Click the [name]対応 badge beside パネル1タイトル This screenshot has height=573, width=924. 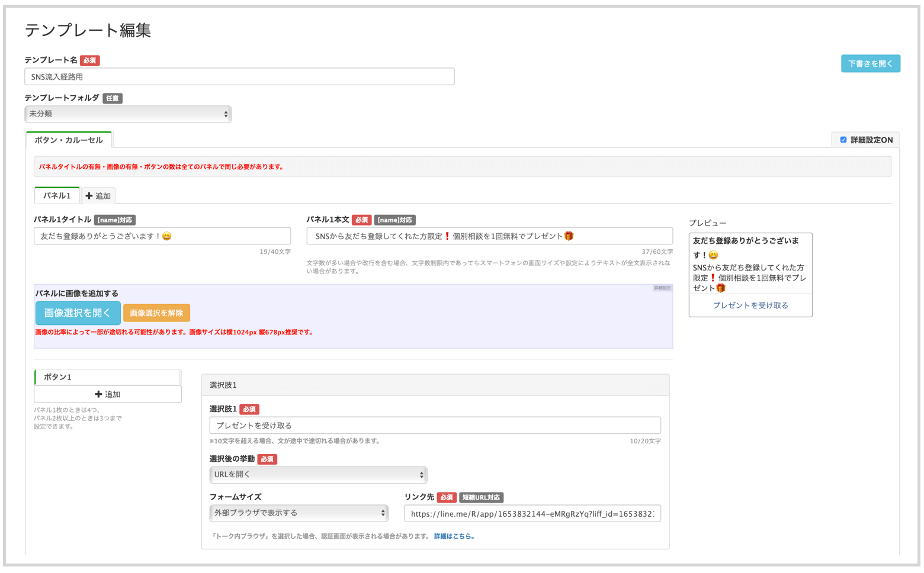click(115, 220)
